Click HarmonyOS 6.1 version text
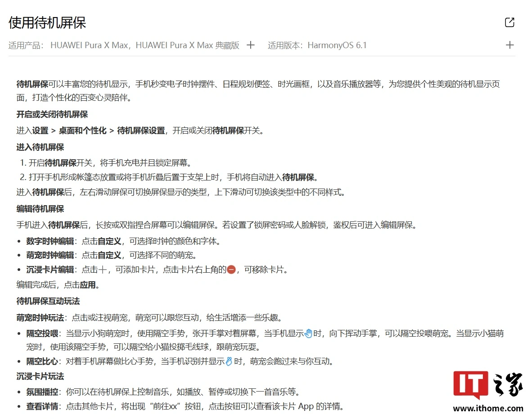This screenshot has height=419, width=532. click(x=337, y=45)
